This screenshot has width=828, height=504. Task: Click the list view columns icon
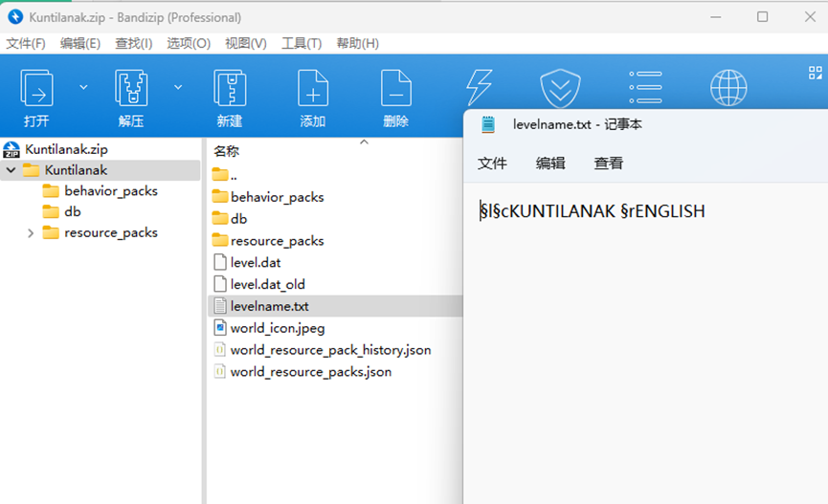coord(645,87)
